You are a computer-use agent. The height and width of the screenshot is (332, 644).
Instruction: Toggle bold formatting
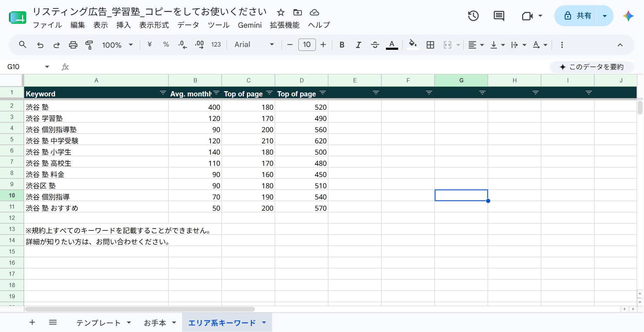tap(342, 45)
